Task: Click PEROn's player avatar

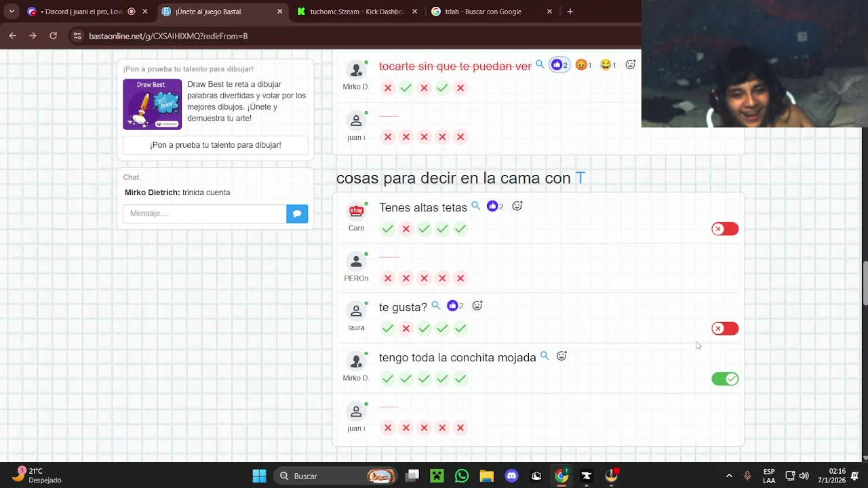Action: tap(356, 261)
